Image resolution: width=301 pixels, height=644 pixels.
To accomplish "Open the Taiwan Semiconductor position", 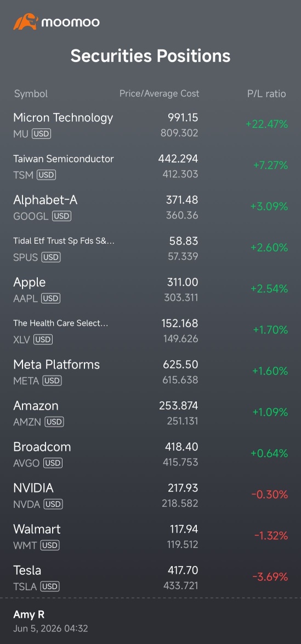I will coord(150,166).
